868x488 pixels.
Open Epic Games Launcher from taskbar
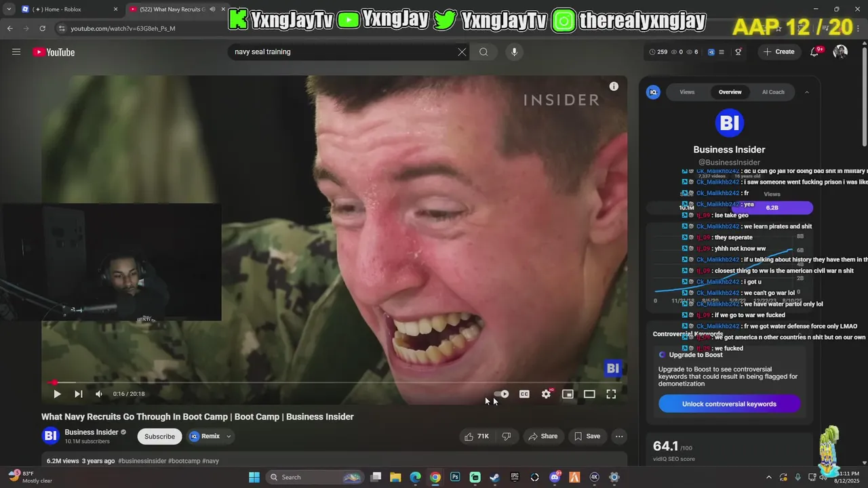(515, 477)
